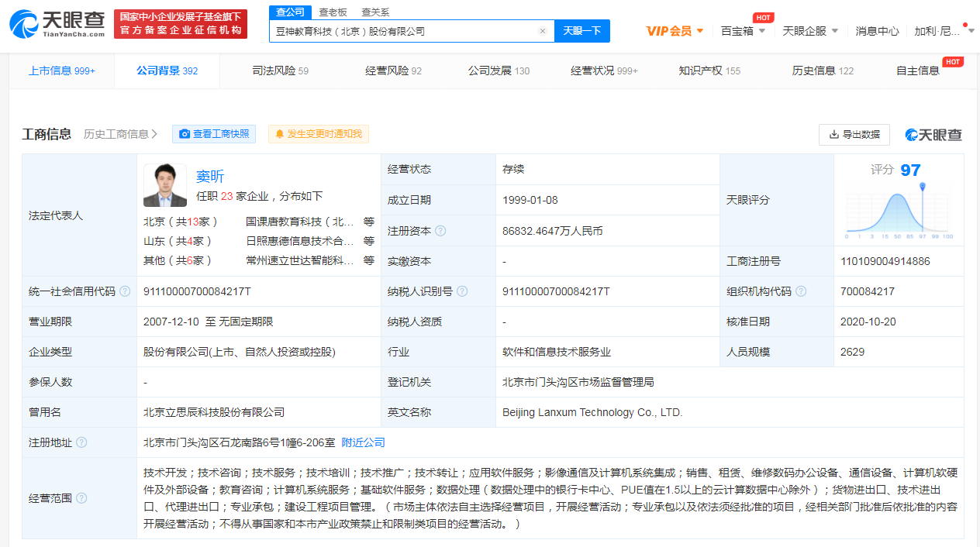Image resolution: width=980 pixels, height=547 pixels.
Task: Click the 天眼评分 distribution chart
Action: (899, 212)
